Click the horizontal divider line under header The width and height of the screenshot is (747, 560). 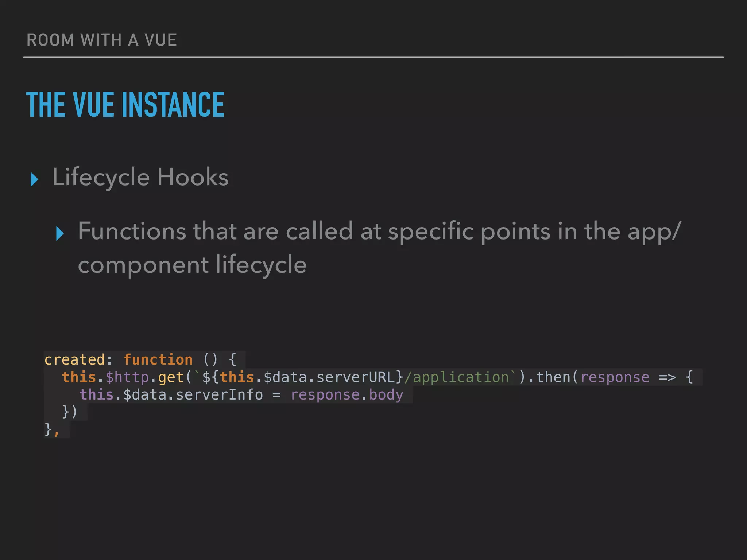373,57
